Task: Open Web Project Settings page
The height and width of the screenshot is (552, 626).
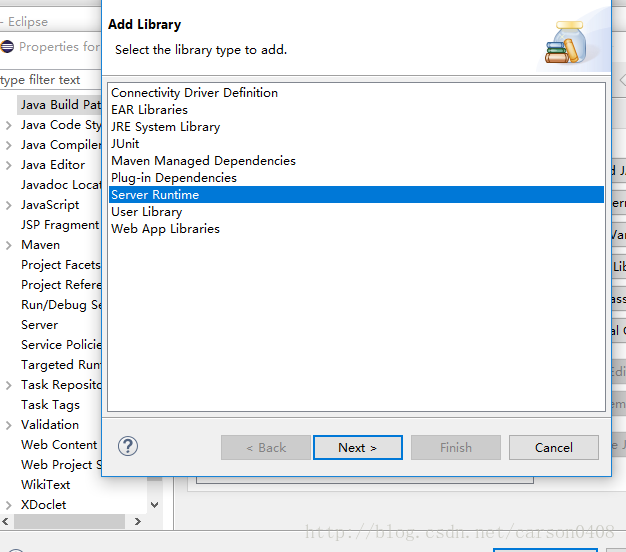Action: 61,465
